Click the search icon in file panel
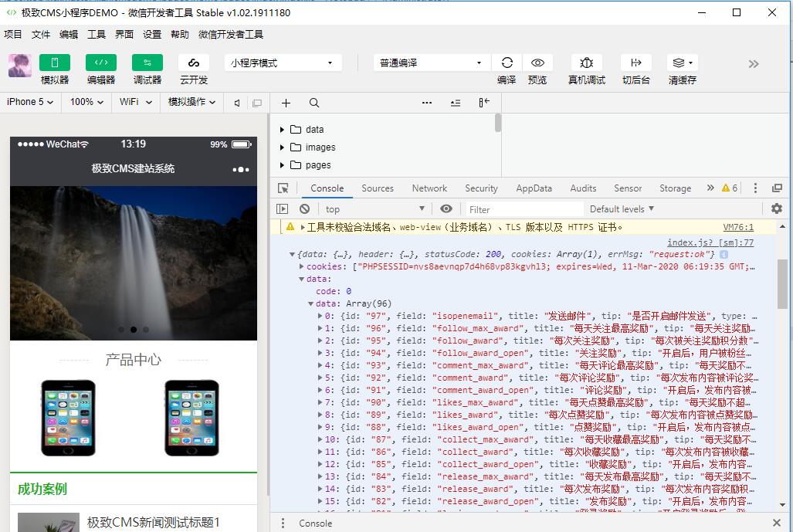The height and width of the screenshot is (532, 793). 314,103
